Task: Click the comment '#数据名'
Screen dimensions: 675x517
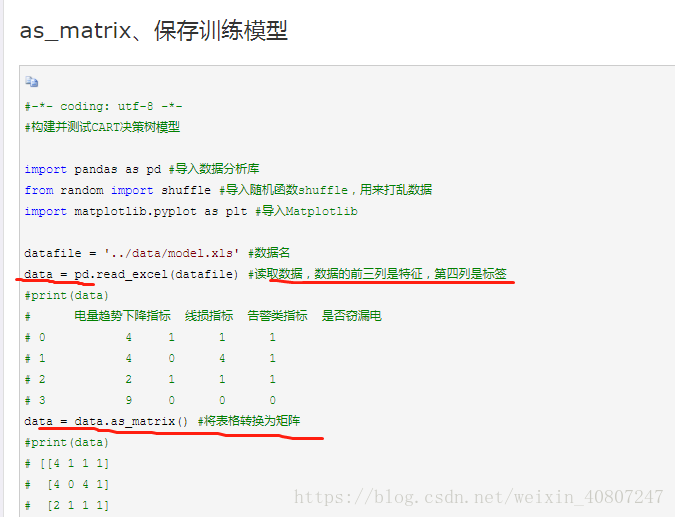Action: click(x=269, y=253)
